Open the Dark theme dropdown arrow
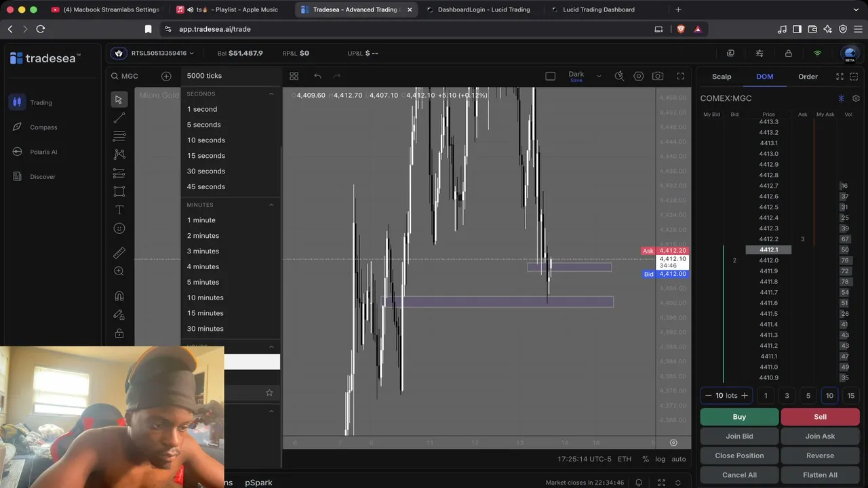The width and height of the screenshot is (868, 488). (x=599, y=76)
